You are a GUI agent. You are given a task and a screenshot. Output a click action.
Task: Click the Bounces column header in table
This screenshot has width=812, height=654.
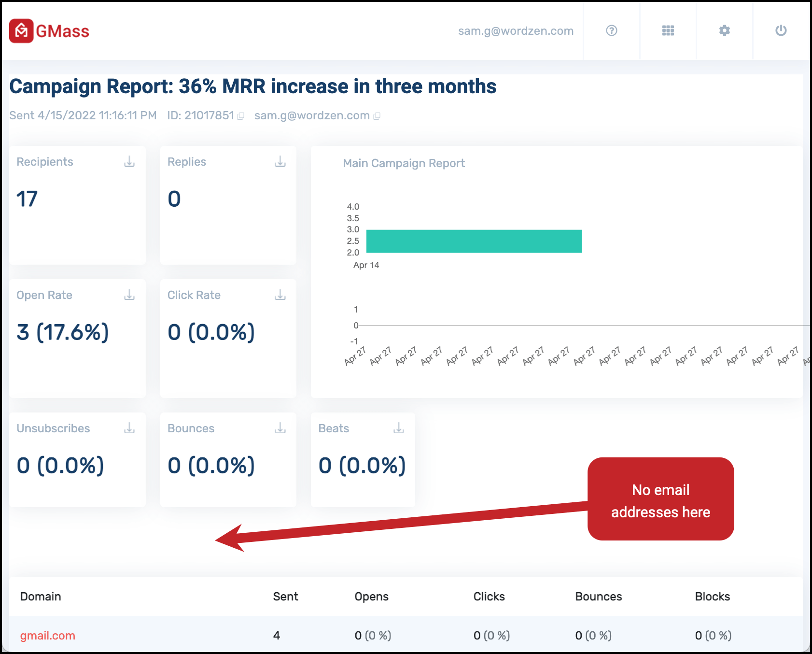[x=599, y=597]
